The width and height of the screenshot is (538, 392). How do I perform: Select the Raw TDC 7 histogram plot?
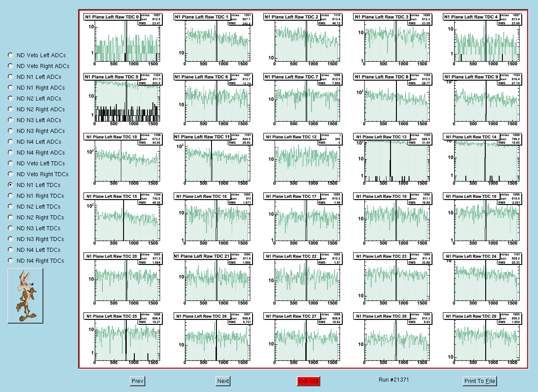coord(302,100)
